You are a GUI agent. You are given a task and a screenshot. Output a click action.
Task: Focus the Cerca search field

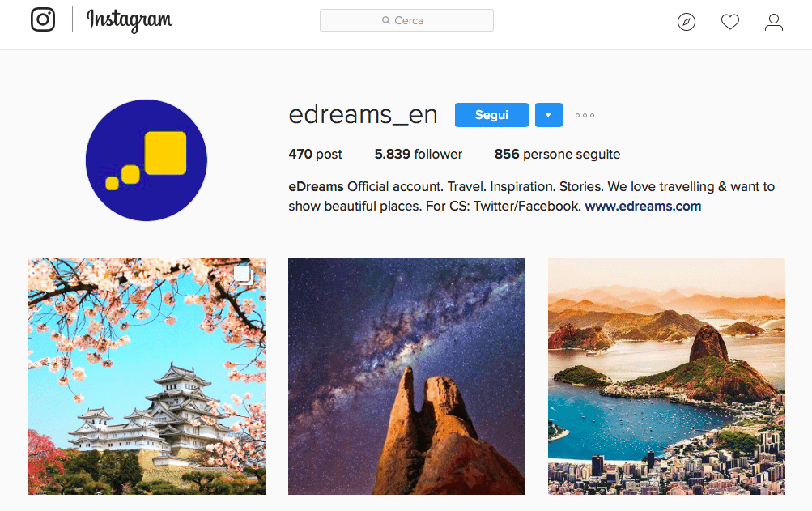point(406,20)
